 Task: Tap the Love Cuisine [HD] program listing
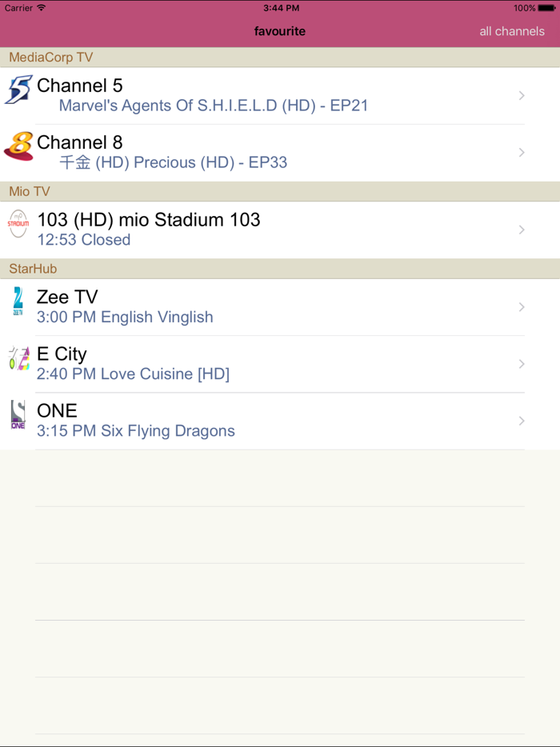134,373
